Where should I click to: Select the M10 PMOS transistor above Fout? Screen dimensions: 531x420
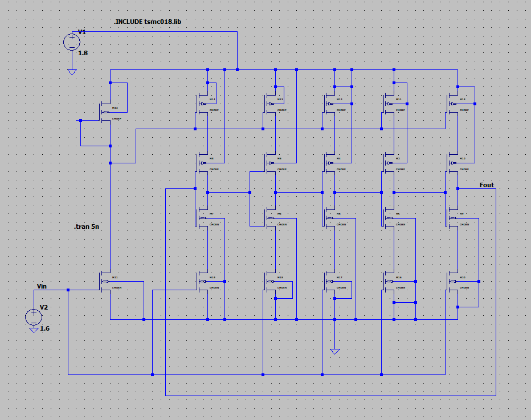coord(453,162)
